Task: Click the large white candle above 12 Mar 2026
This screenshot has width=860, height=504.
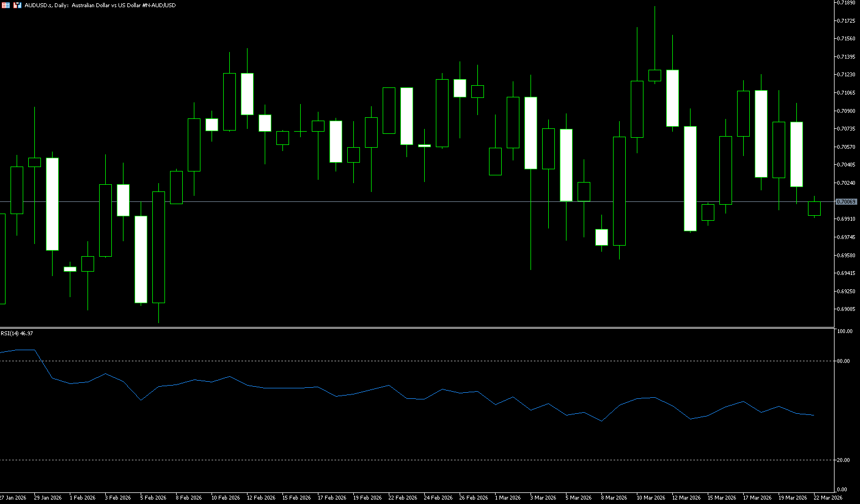Action: [690, 178]
